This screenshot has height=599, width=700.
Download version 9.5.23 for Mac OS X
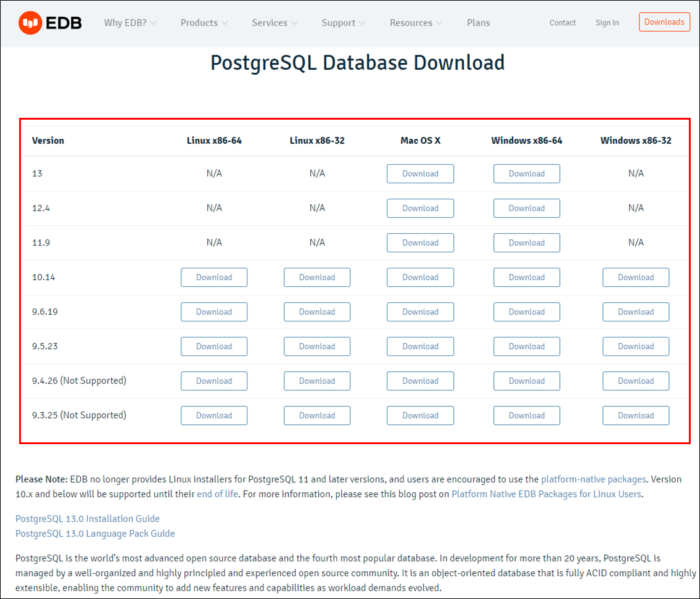click(x=420, y=346)
